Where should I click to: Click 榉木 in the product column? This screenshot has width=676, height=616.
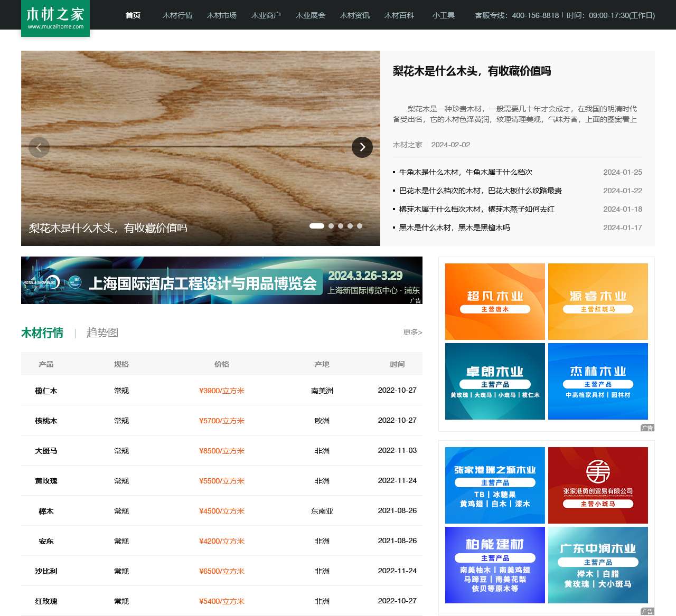pos(46,511)
